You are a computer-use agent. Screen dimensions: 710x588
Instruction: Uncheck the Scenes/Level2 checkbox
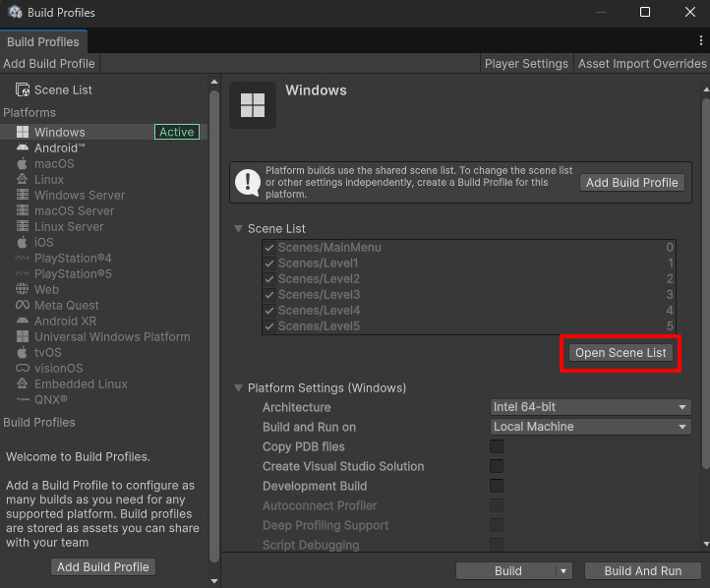(x=269, y=279)
